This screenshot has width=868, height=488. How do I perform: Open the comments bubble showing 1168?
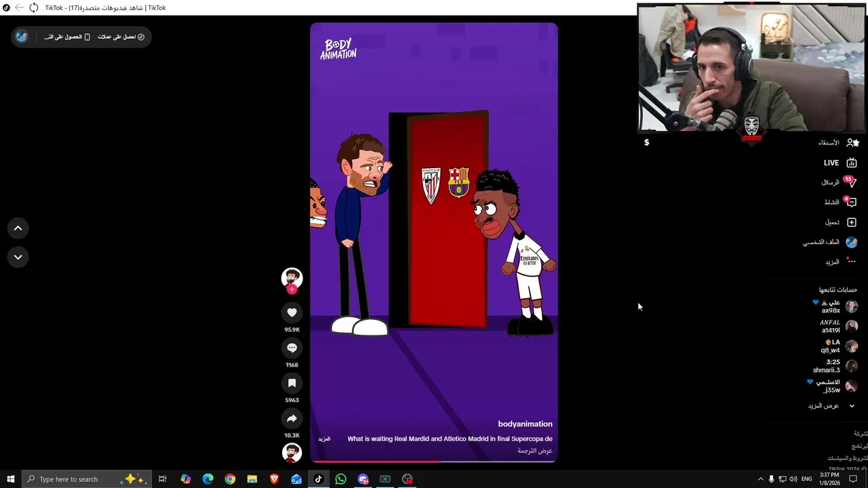click(292, 348)
